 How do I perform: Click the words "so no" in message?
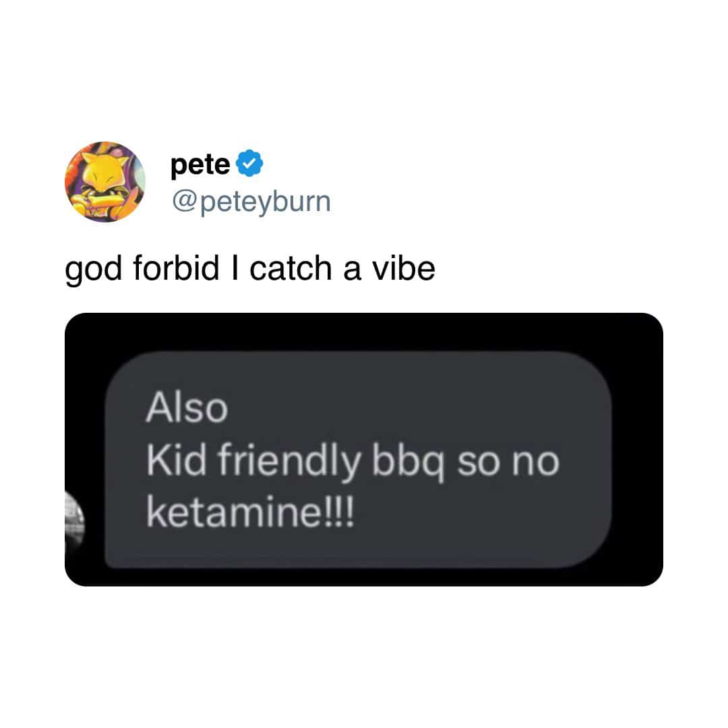pyautogui.click(x=508, y=462)
